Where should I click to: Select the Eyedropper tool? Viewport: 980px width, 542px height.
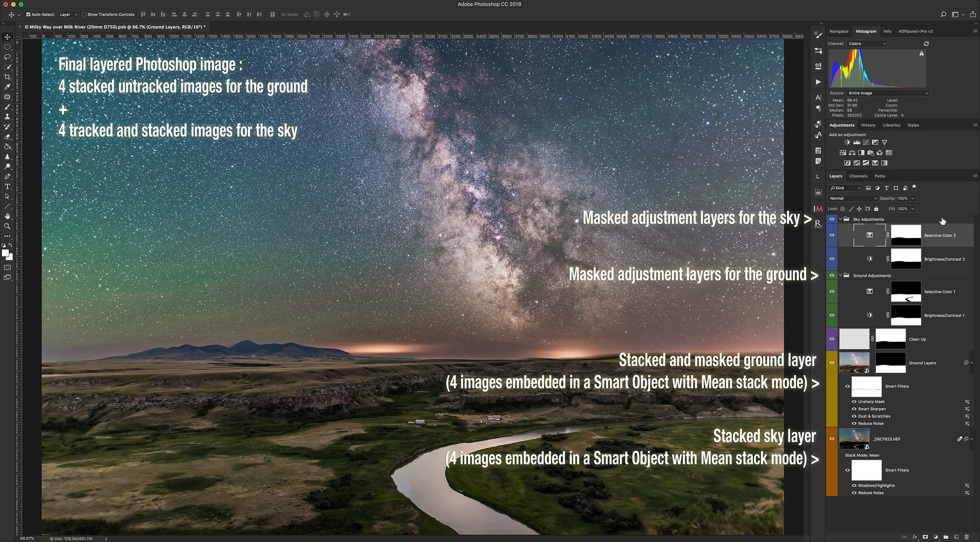[7, 87]
